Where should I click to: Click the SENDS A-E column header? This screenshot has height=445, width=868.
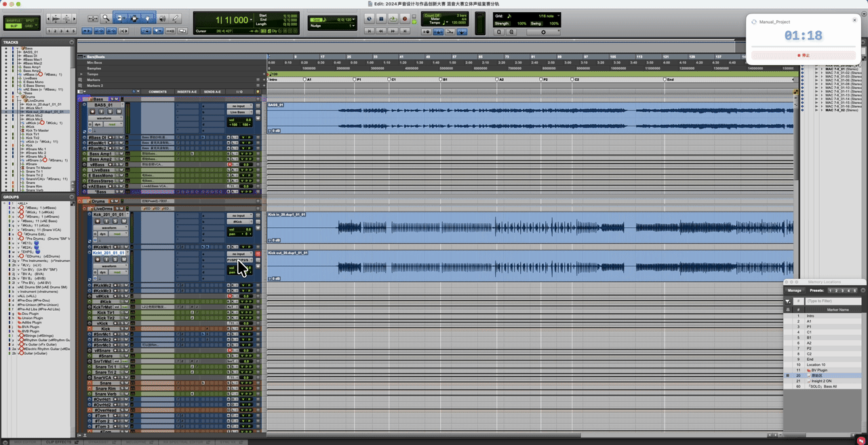pos(213,92)
